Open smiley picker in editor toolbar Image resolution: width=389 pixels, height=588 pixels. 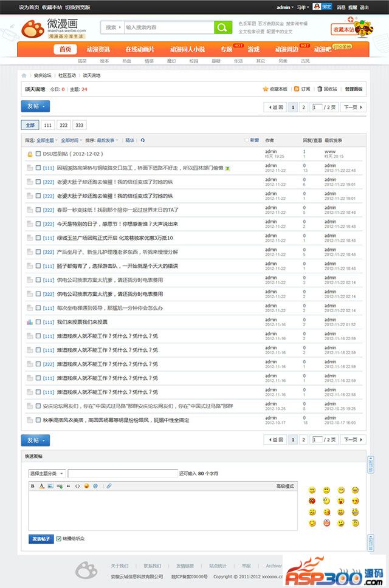[87, 486]
